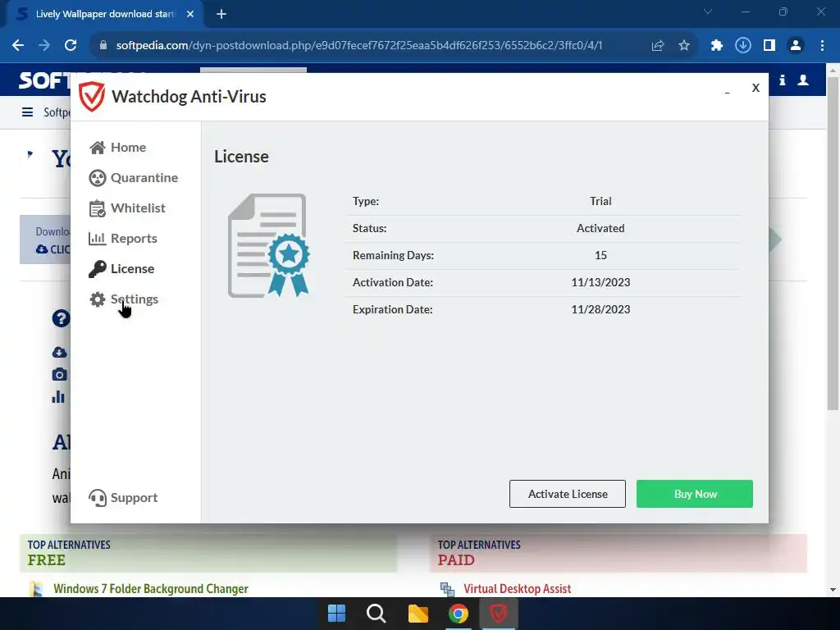Bookmark this page with the star
The image size is (840, 630).
click(x=684, y=46)
